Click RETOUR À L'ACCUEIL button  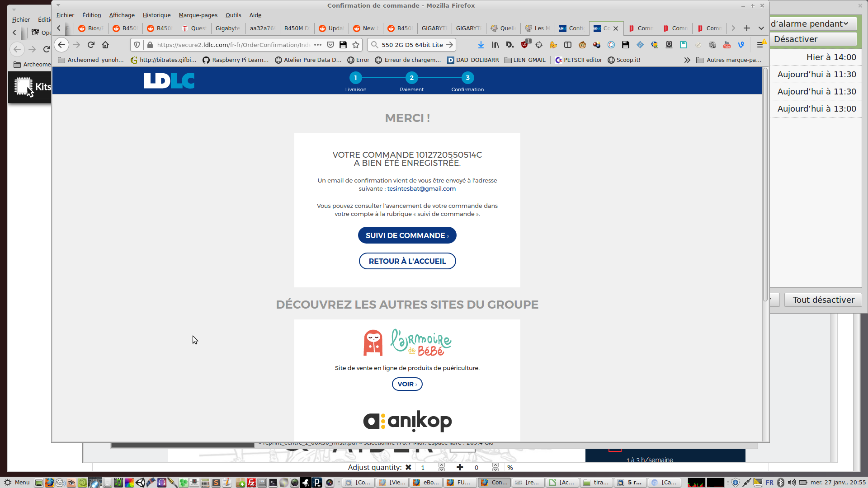click(x=407, y=261)
